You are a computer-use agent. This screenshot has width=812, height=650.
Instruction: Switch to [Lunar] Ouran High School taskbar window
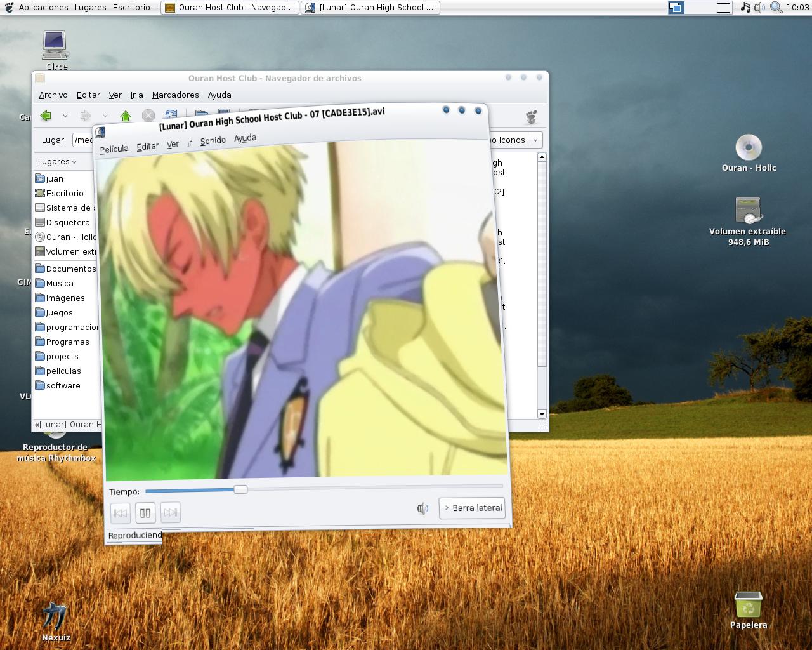point(370,8)
